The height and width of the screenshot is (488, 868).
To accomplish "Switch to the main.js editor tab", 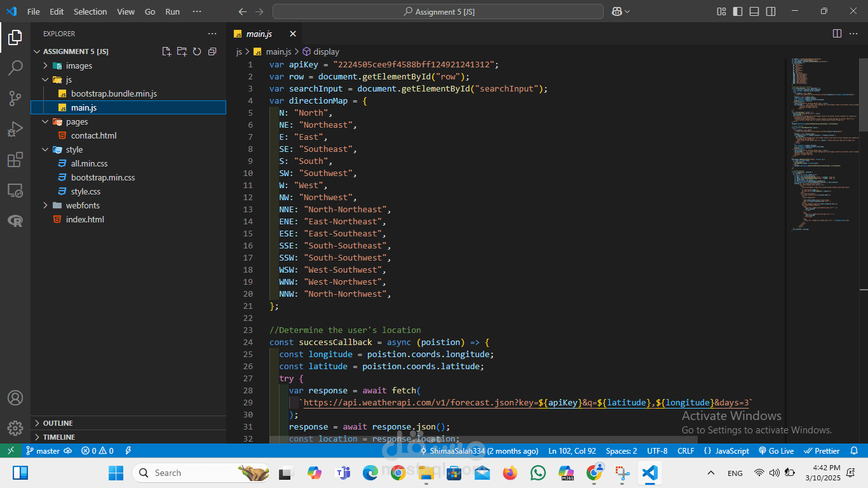I will [x=259, y=34].
